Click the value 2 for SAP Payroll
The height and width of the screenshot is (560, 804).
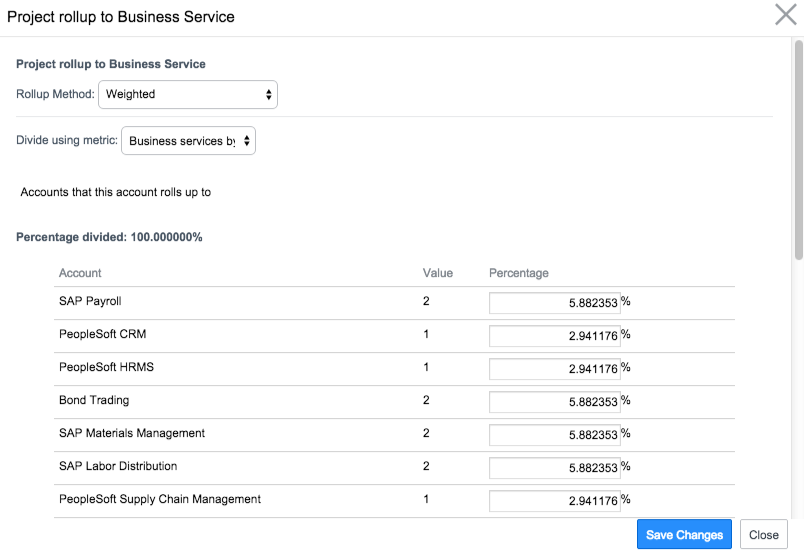coord(426,301)
